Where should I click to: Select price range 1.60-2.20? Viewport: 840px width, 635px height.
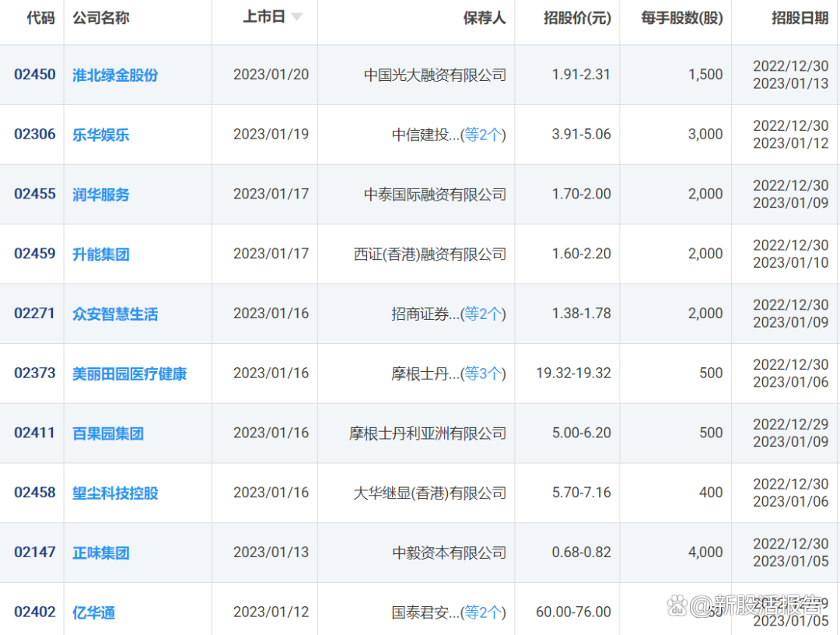[x=581, y=254]
